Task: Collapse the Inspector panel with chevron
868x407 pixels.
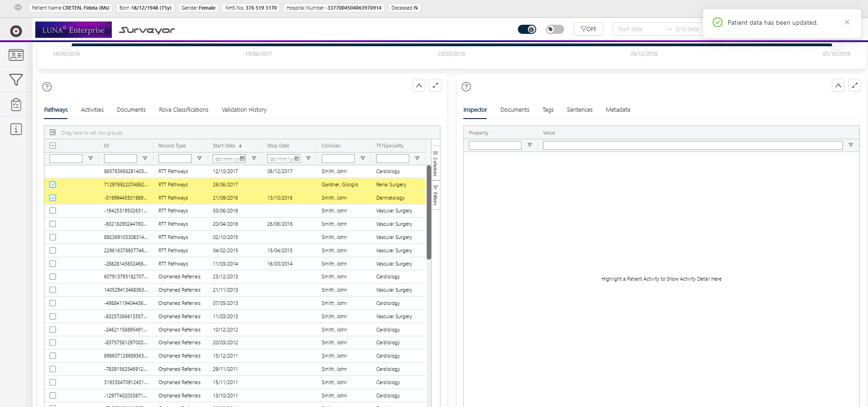Action: click(x=838, y=86)
